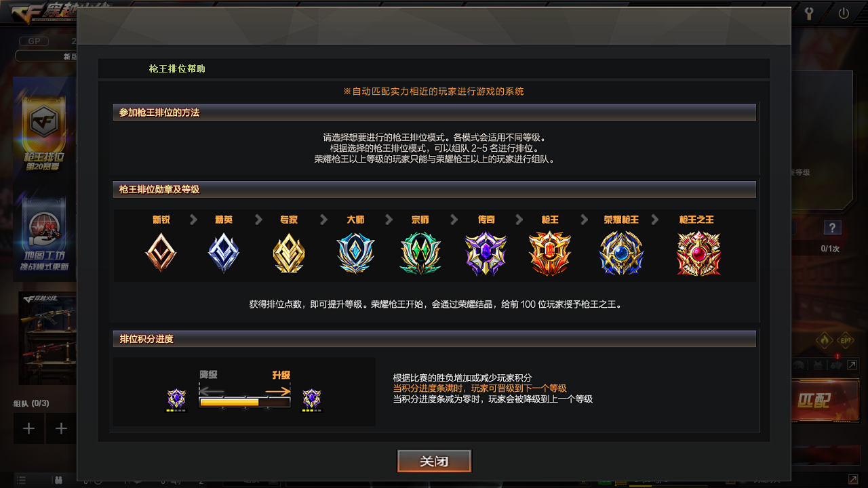This screenshot has height=488, width=868.
Task: Click the 新锐 bronze rank badge
Action: (x=161, y=253)
